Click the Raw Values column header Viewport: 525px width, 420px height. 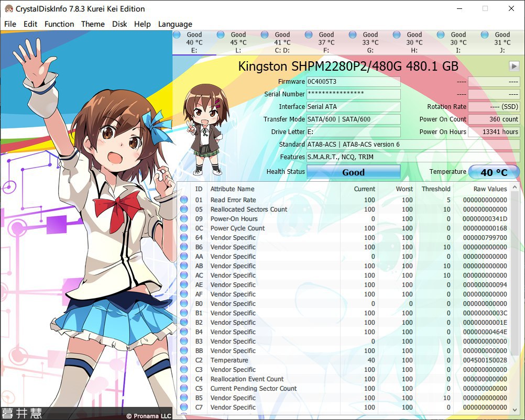pyautogui.click(x=482, y=189)
